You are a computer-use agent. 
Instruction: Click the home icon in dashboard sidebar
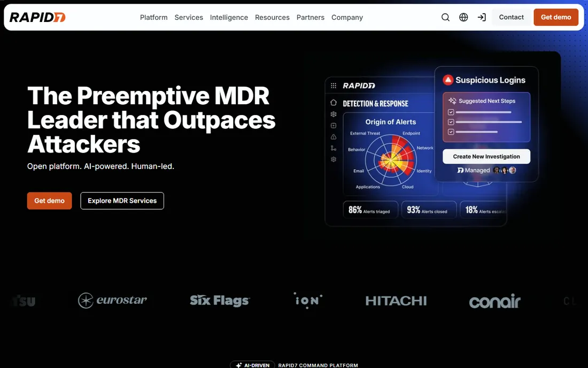pyautogui.click(x=334, y=102)
